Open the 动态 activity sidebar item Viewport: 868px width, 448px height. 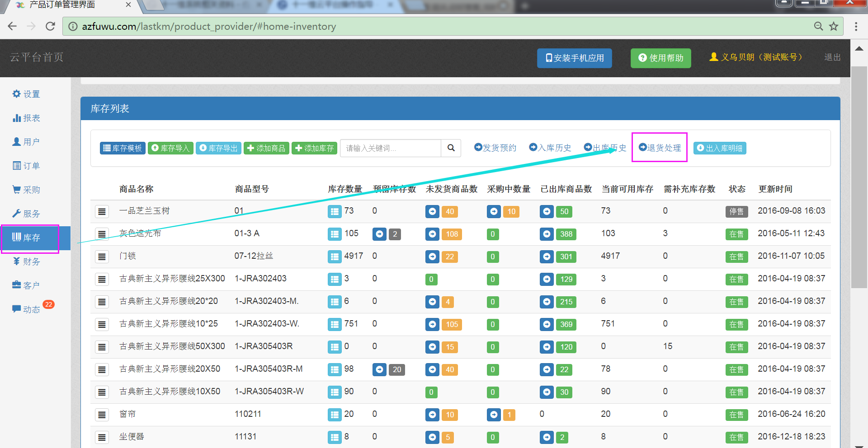26,309
